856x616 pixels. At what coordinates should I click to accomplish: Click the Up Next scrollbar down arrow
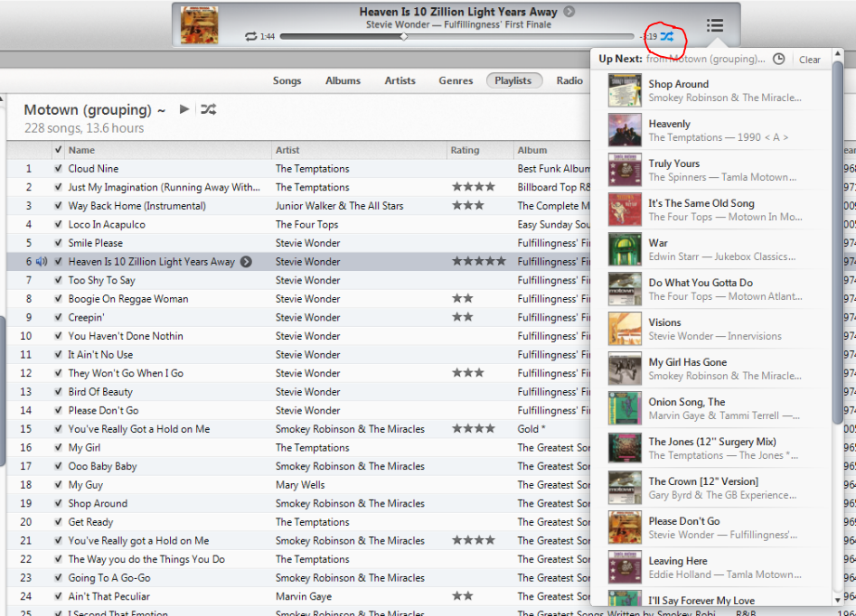tap(838, 600)
